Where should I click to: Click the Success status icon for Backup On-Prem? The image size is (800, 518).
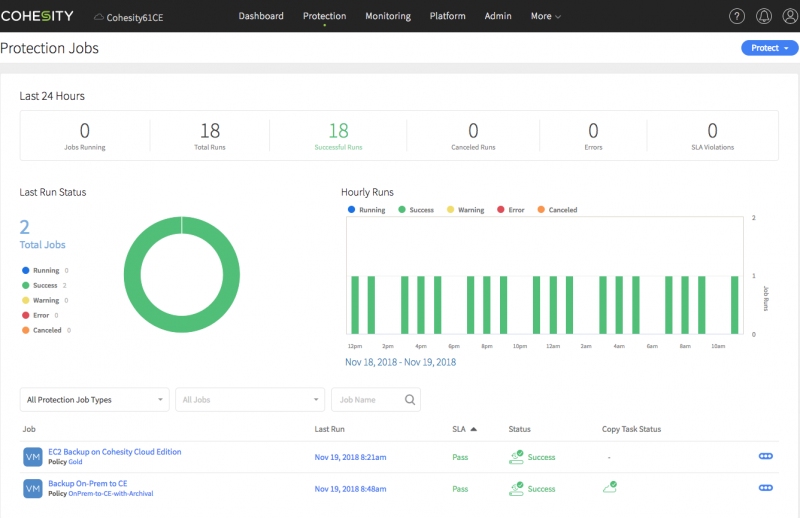pyautogui.click(x=516, y=488)
